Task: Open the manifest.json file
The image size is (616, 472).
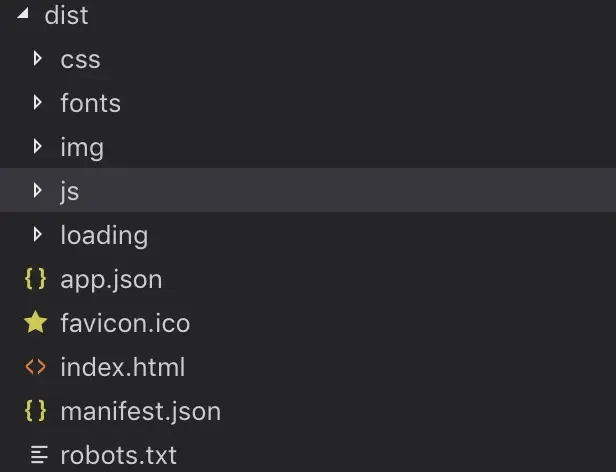Action: point(141,412)
